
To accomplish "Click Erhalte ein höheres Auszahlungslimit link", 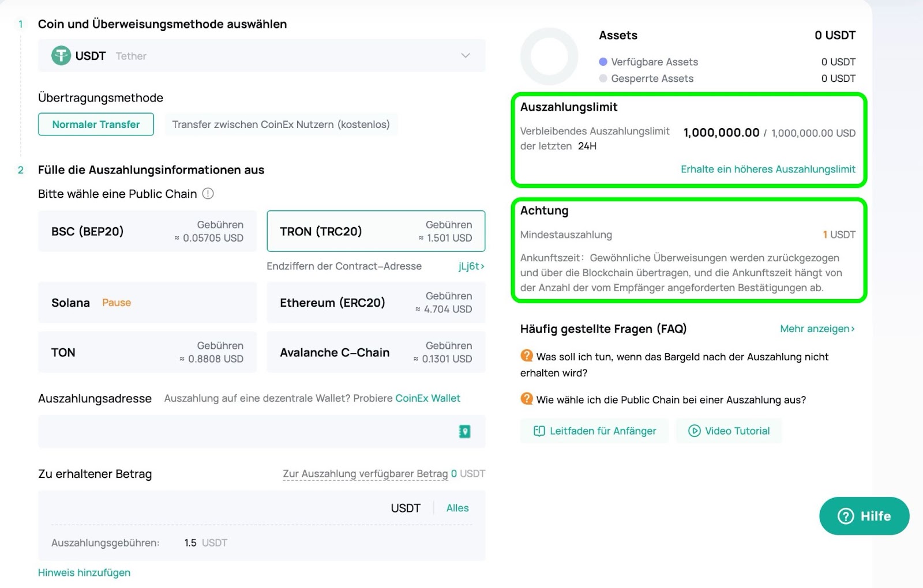I will coord(768,169).
